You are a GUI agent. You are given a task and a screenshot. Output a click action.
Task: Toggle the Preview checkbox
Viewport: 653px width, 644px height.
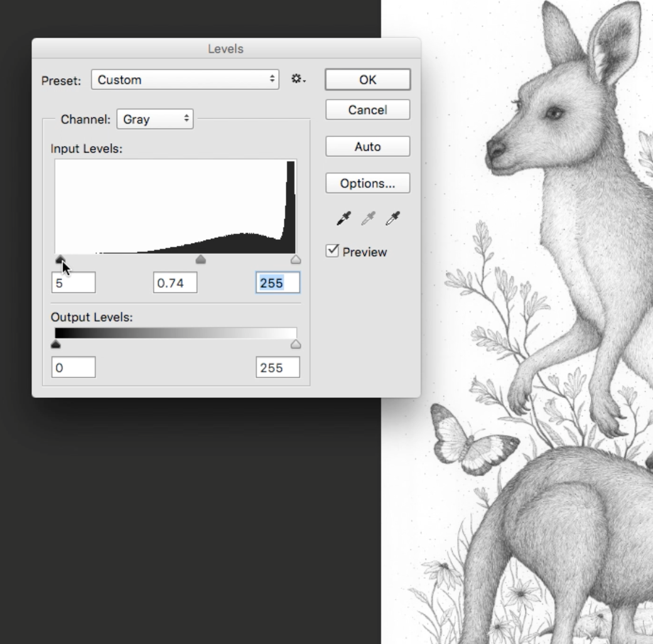point(332,251)
